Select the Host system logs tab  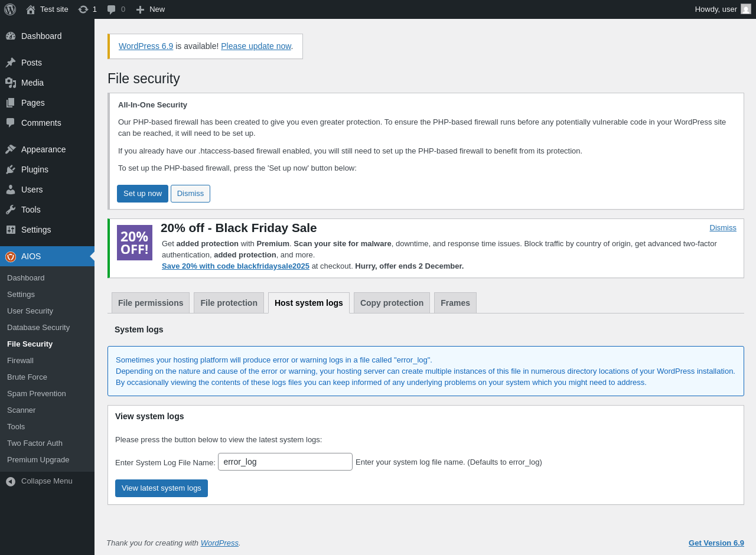309,303
